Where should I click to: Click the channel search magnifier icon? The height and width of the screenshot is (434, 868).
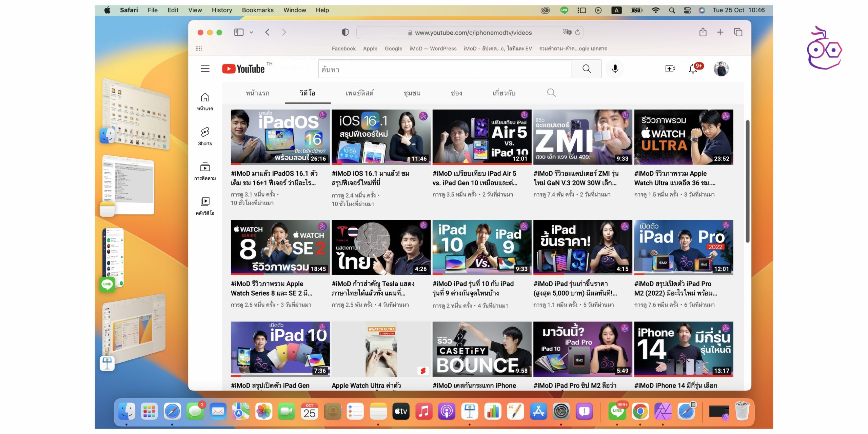pos(551,93)
